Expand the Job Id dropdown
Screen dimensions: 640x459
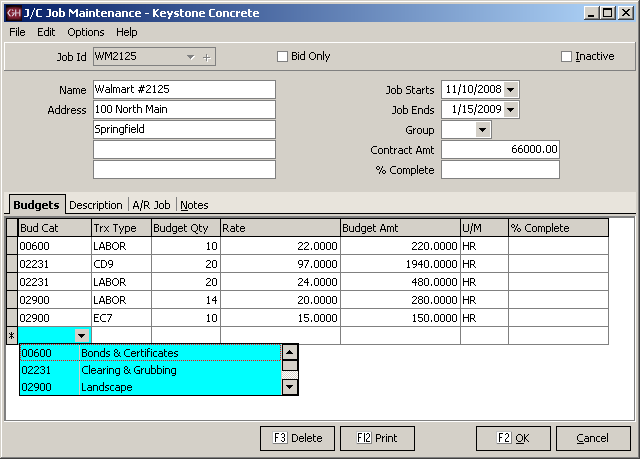click(190, 57)
